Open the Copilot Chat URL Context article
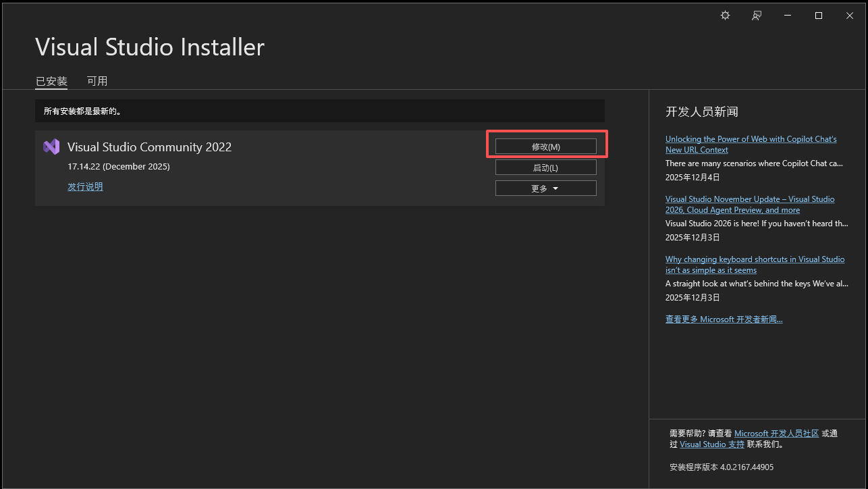 point(751,145)
